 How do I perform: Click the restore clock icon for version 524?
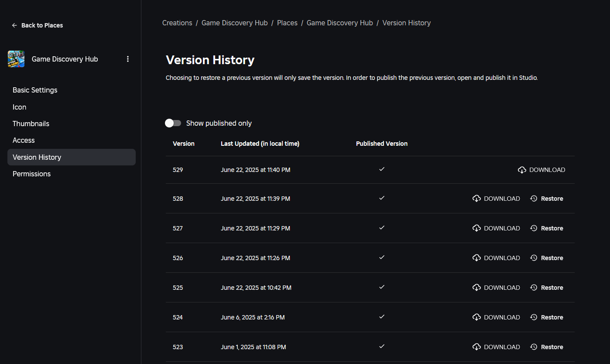click(x=534, y=317)
